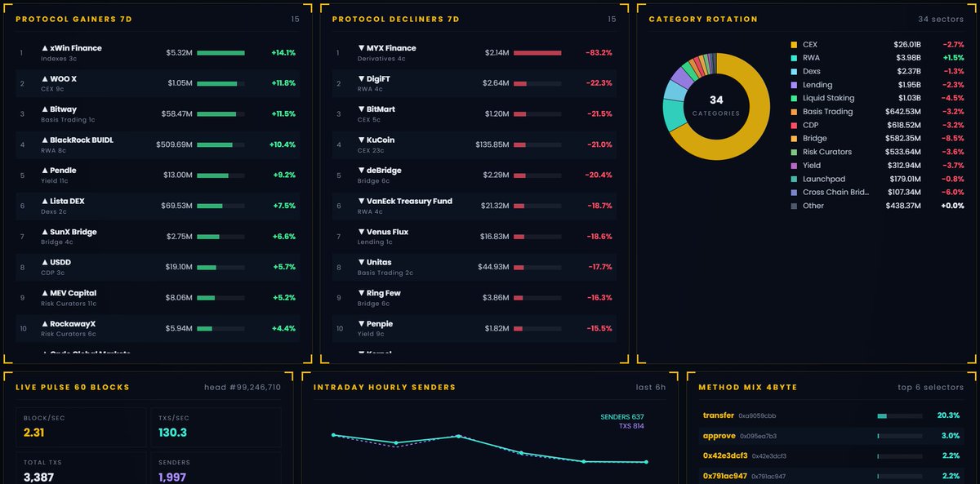The image size is (980, 484).
Task: Click the top 6 selectors label
Action: [931, 387]
